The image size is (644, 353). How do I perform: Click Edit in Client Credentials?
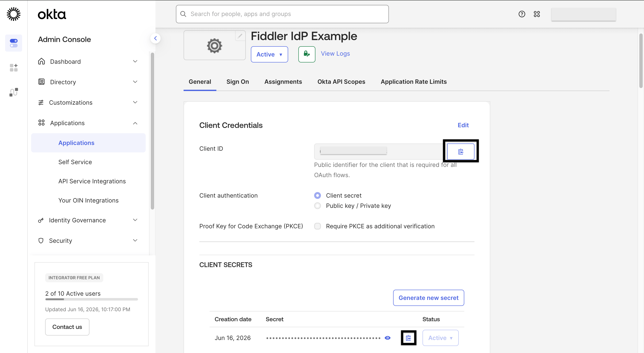[463, 125]
